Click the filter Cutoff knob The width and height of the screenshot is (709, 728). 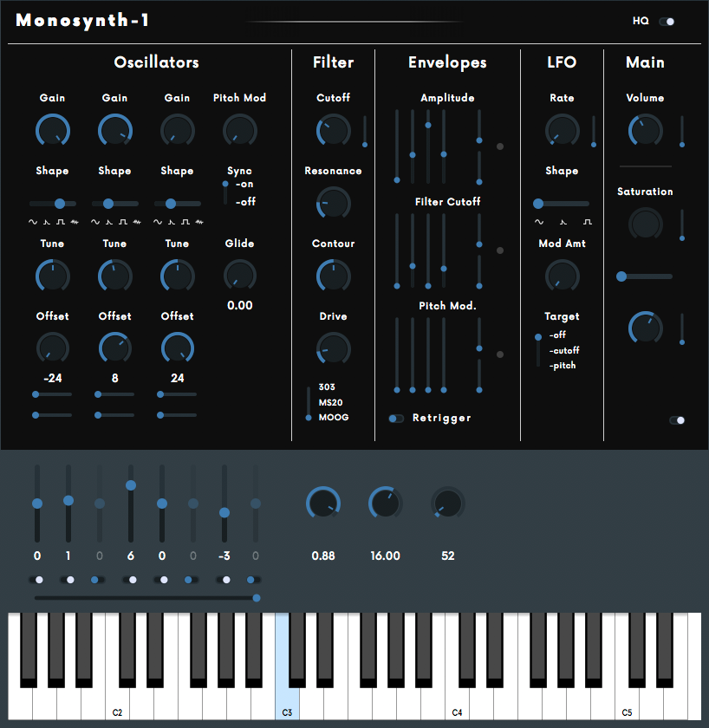(x=333, y=131)
